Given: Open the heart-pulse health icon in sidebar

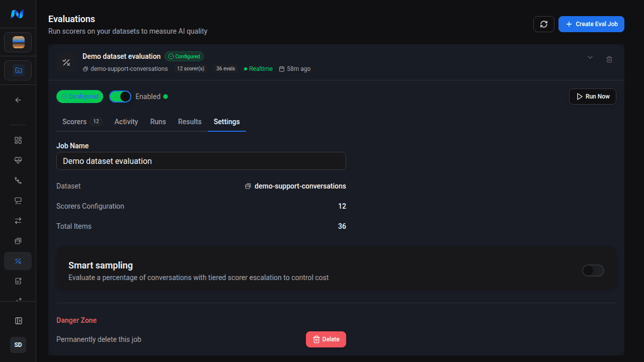Looking at the screenshot, I should pyautogui.click(x=18, y=160).
